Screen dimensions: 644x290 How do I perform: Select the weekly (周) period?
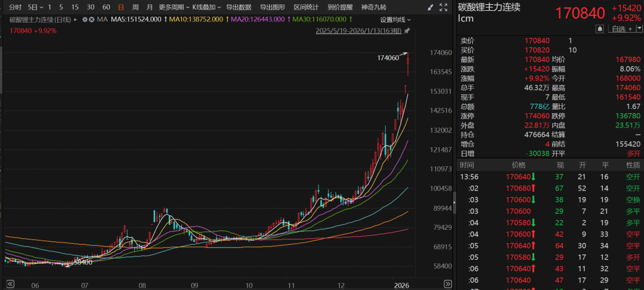pyautogui.click(x=135, y=7)
